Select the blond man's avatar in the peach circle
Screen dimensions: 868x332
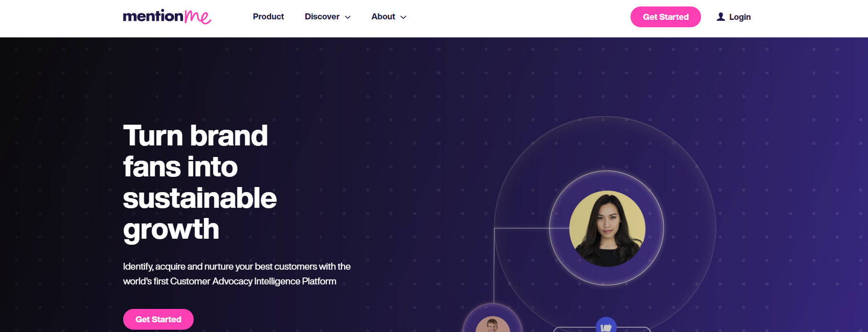[493, 325]
